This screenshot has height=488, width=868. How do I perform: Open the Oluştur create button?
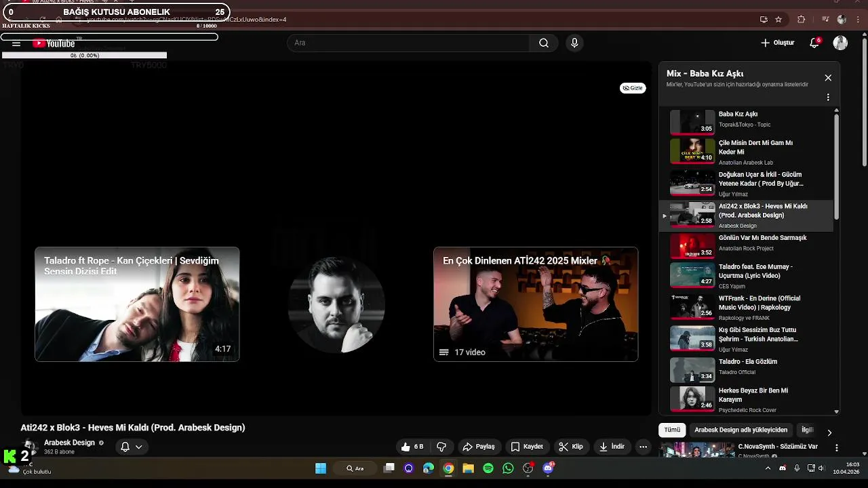tap(777, 43)
